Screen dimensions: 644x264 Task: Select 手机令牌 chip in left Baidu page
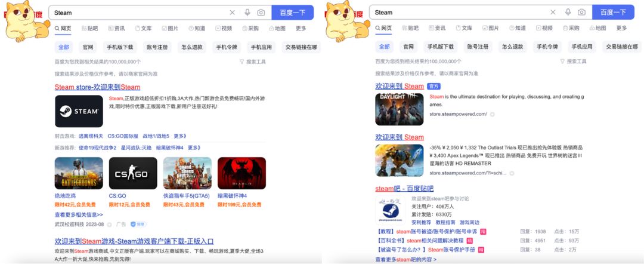pyautogui.click(x=227, y=47)
